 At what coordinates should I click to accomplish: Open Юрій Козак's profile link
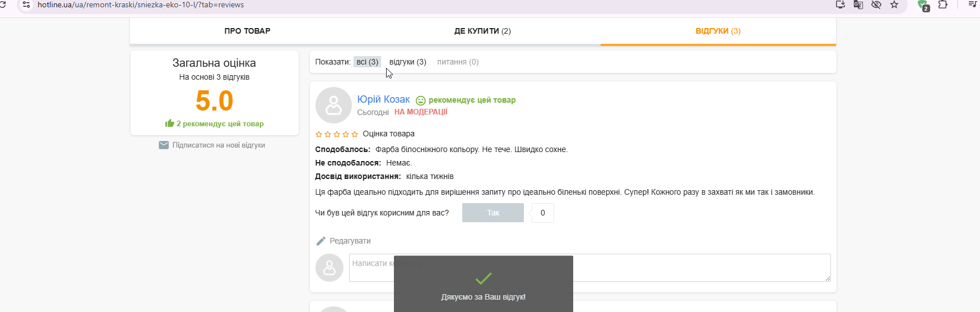click(x=383, y=99)
